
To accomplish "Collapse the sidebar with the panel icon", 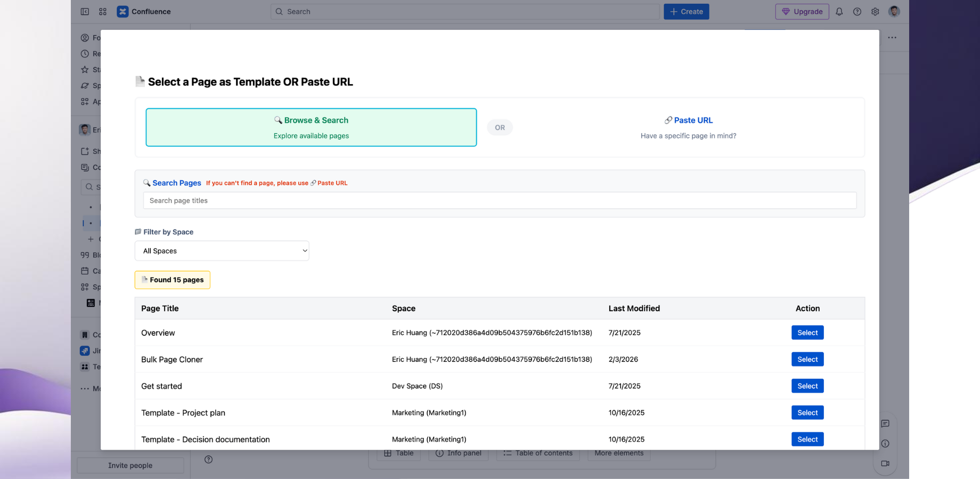I will 85,11.
